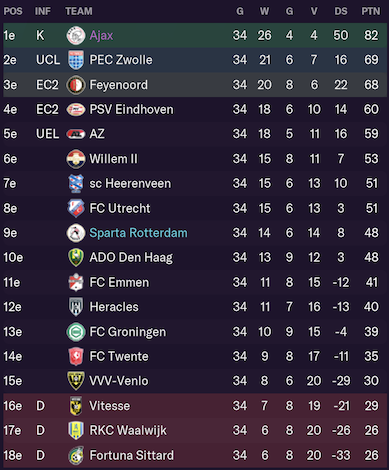Screen dimensions: 389x470
Task: Click the AZ club logo
Action: [76, 134]
